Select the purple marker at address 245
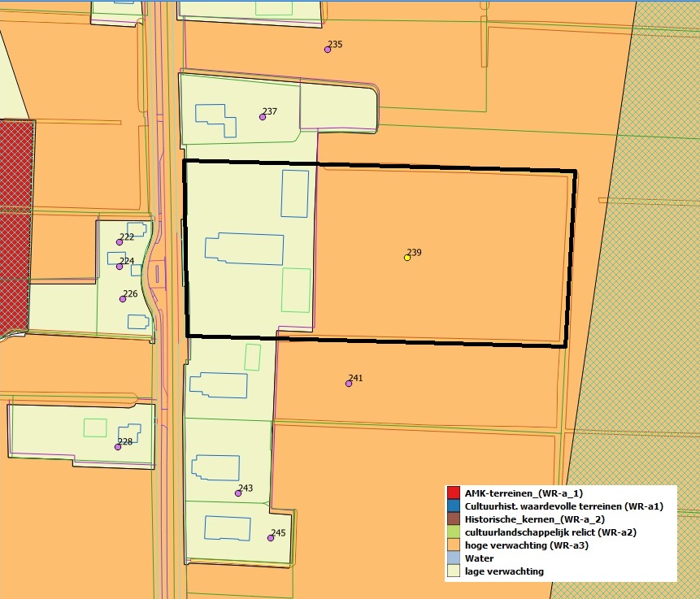 [x=271, y=538]
